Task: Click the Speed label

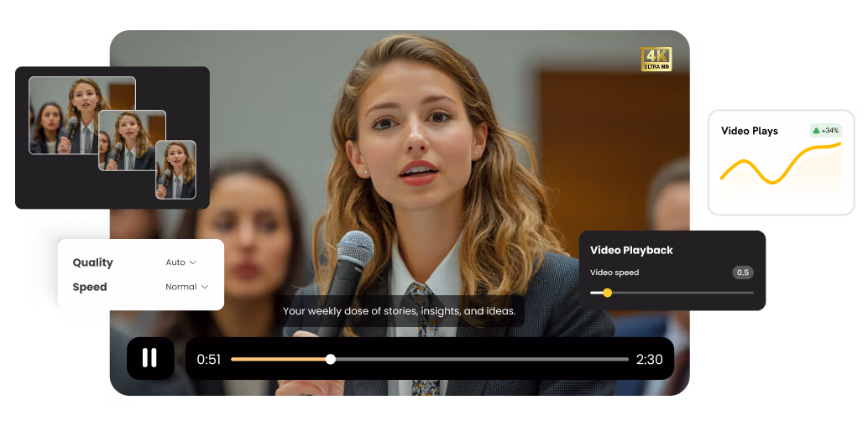Action: [90, 287]
